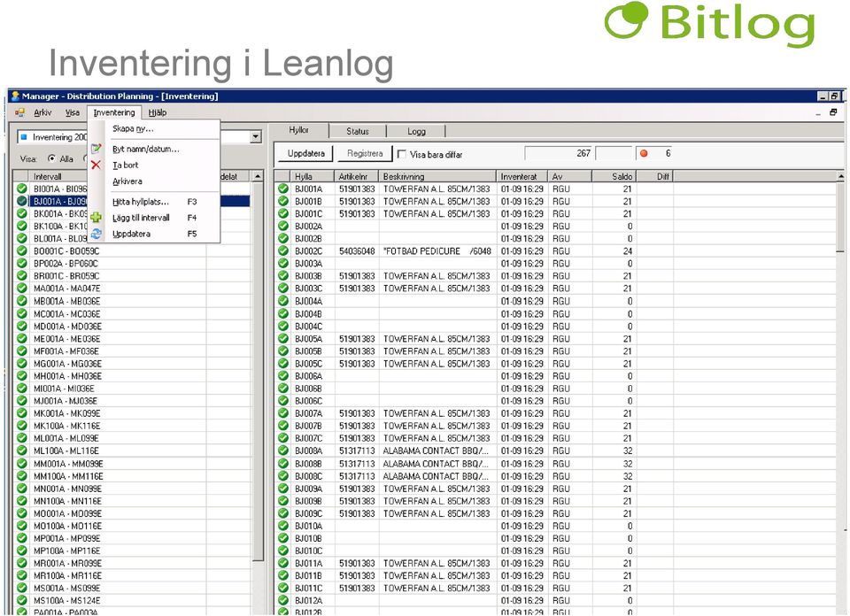Open the Arkiv menu
Viewport: 850px width, 616px height.
[x=42, y=112]
